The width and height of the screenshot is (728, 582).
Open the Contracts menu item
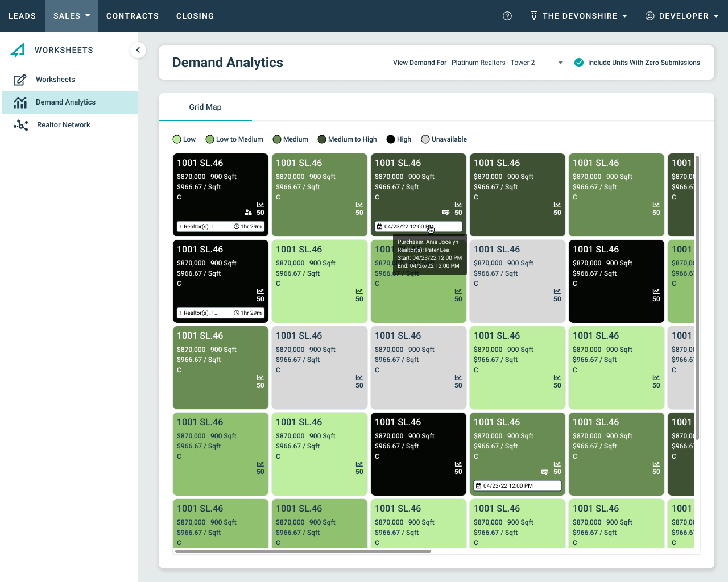[133, 16]
